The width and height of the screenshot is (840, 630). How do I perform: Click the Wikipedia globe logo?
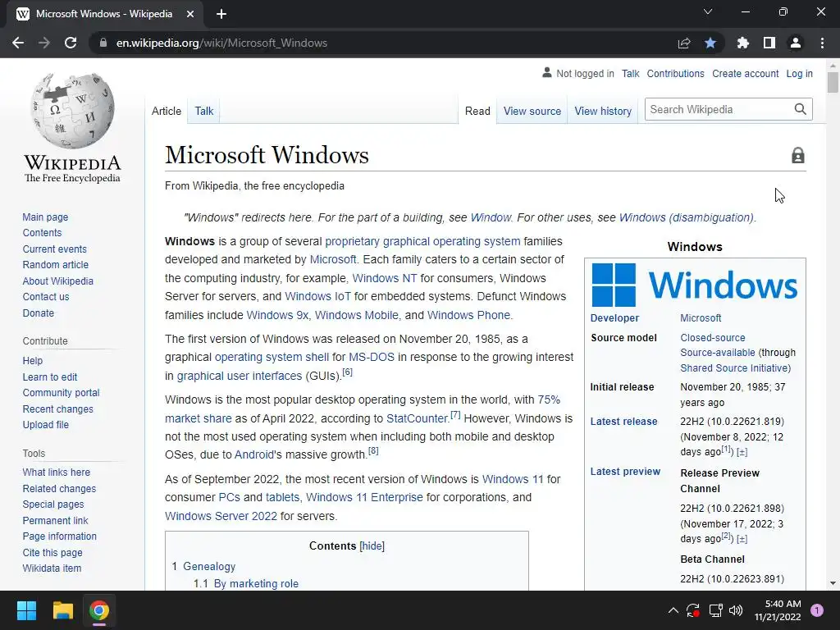(x=72, y=111)
